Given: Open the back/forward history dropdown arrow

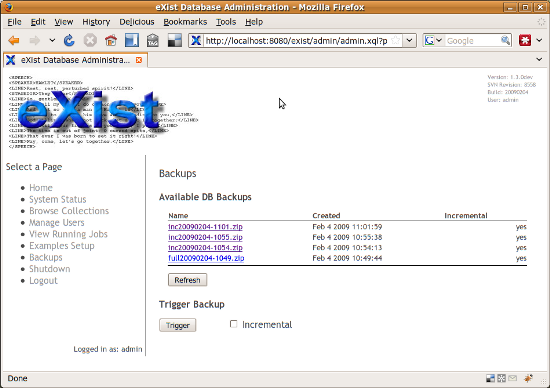Looking at the screenshot, I should tap(52, 41).
